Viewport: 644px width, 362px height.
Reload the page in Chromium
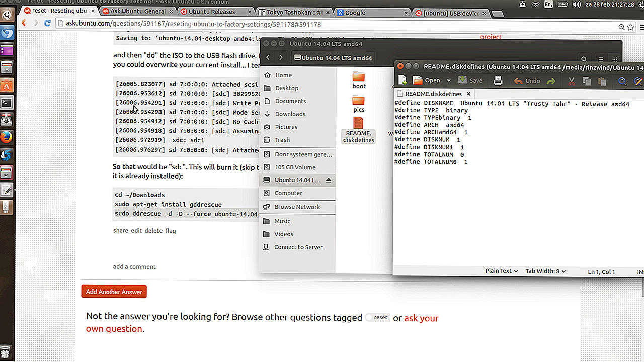[x=48, y=23]
